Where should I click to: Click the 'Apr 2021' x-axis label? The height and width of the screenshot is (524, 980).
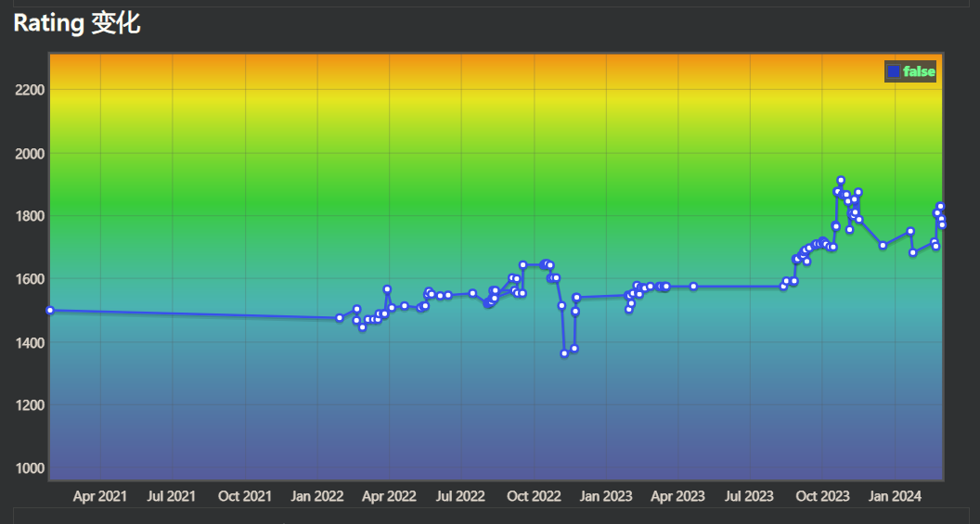pos(100,496)
